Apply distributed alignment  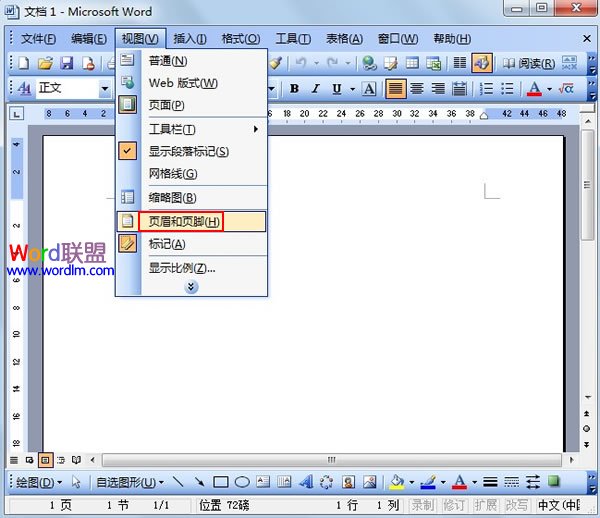tap(460, 89)
